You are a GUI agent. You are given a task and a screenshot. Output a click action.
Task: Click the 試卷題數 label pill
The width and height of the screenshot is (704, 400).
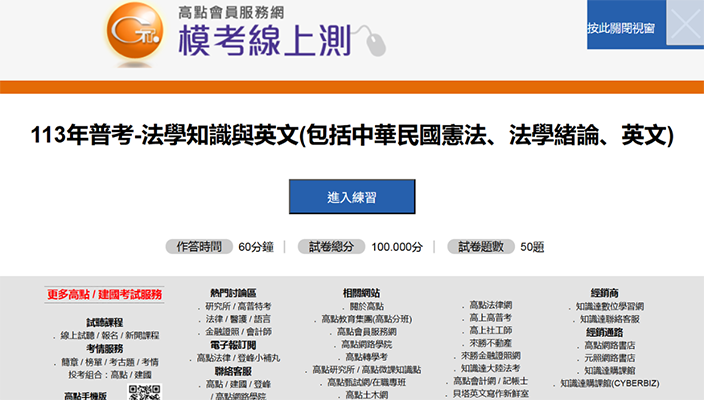coord(481,246)
